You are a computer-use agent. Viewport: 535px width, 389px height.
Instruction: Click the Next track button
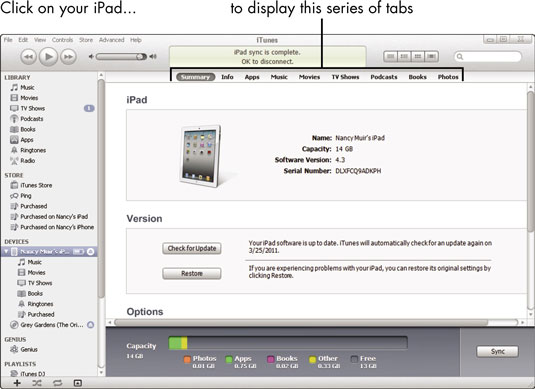coord(68,57)
